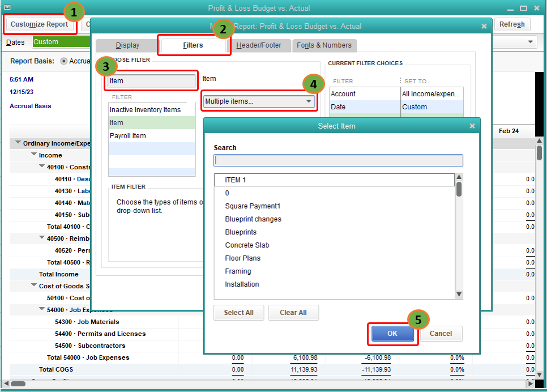Click Cancel in Select Item dialog
This screenshot has height=392, width=547.
(441, 333)
